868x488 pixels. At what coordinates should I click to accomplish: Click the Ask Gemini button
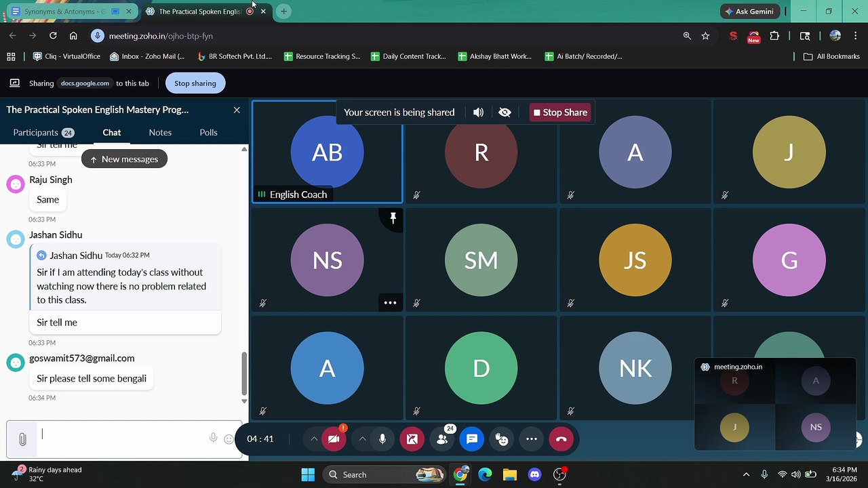[751, 12]
